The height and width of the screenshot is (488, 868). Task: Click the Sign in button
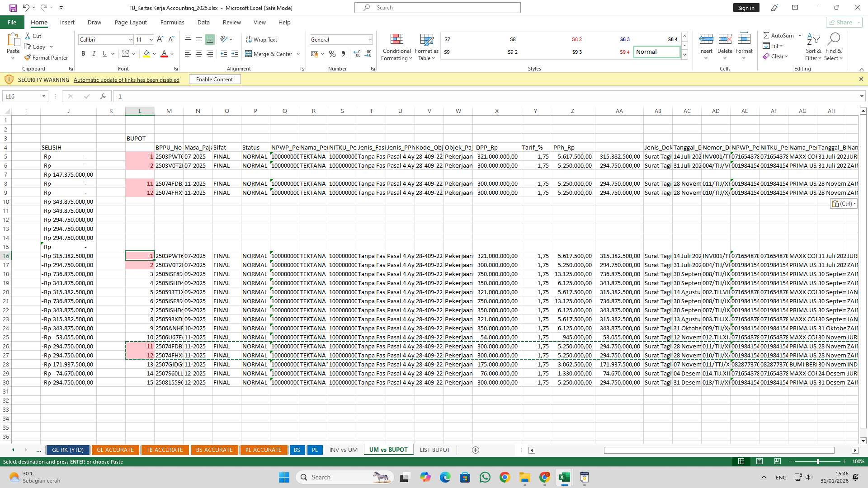745,7
